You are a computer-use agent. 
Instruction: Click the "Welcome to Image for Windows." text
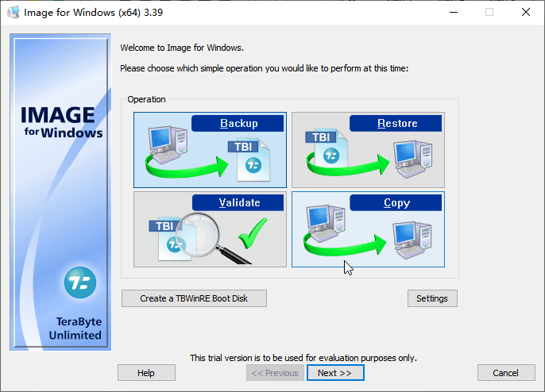coord(182,48)
